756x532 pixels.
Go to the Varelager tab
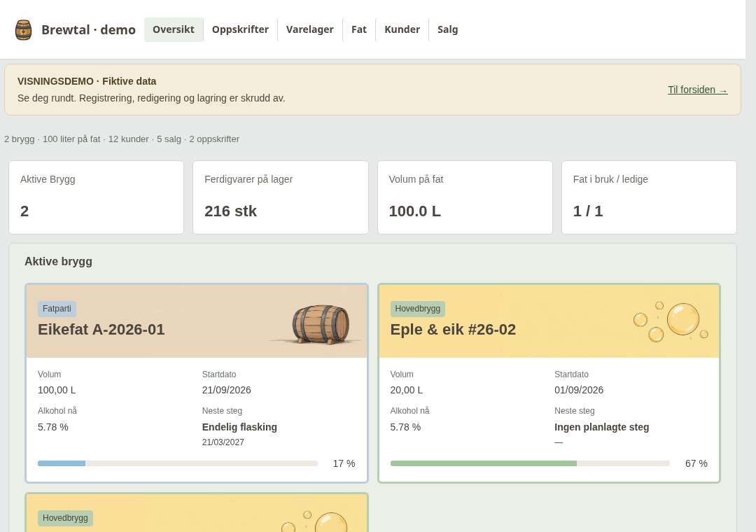coord(309,29)
